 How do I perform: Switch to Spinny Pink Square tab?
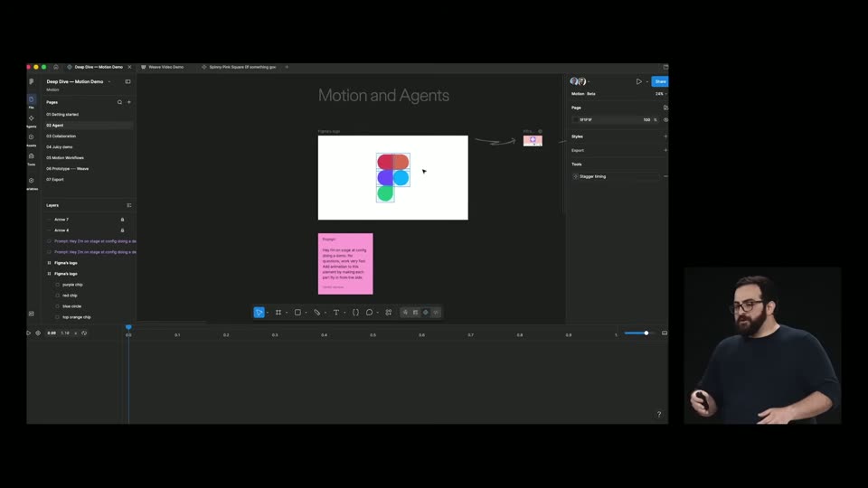point(239,67)
